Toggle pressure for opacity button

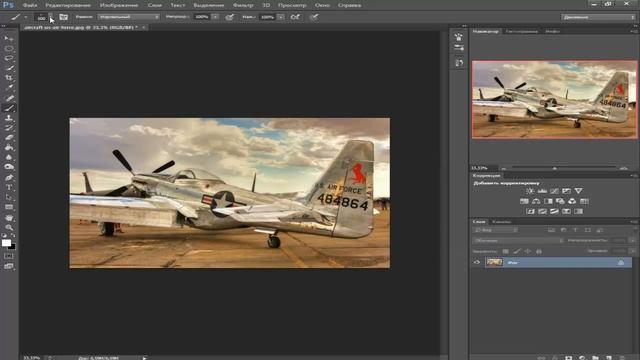(x=230, y=17)
